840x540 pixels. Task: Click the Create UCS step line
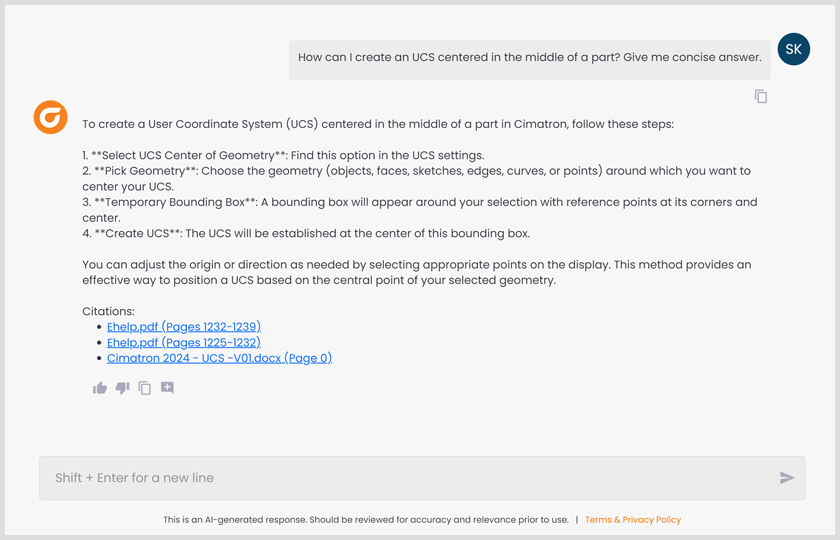click(x=306, y=234)
